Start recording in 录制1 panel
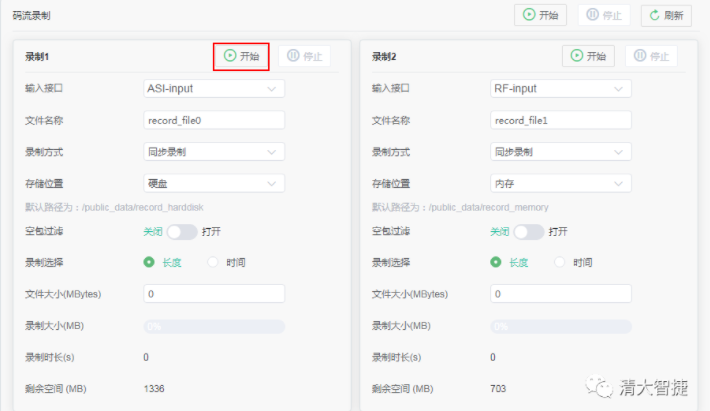 pyautogui.click(x=241, y=56)
